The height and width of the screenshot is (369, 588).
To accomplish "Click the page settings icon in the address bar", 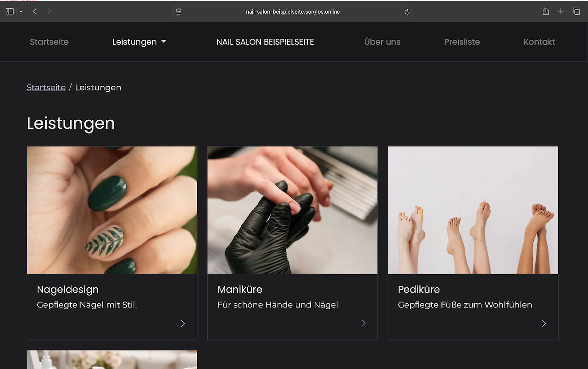I will (x=179, y=12).
